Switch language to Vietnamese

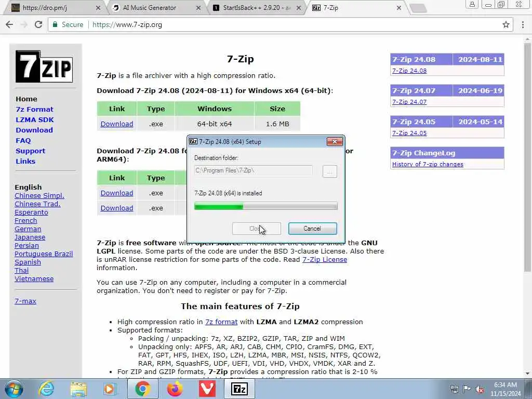coord(34,279)
